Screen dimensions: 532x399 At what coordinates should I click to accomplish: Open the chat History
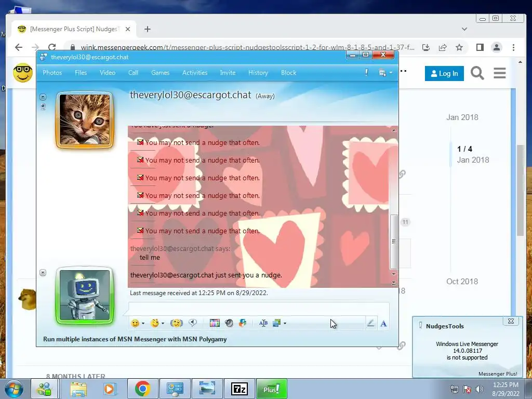258,73
